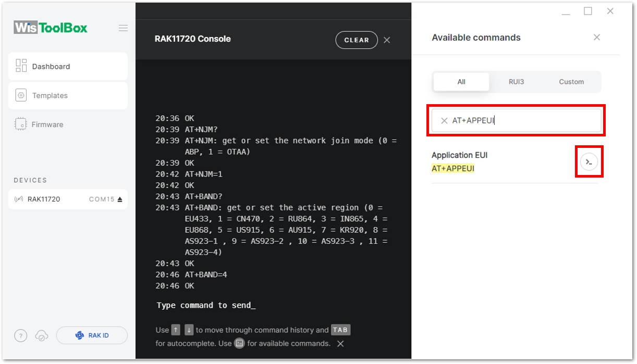Image resolution: width=637 pixels, height=364 pixels.
Task: Select the RAK11720 device entry
Action: pos(68,199)
